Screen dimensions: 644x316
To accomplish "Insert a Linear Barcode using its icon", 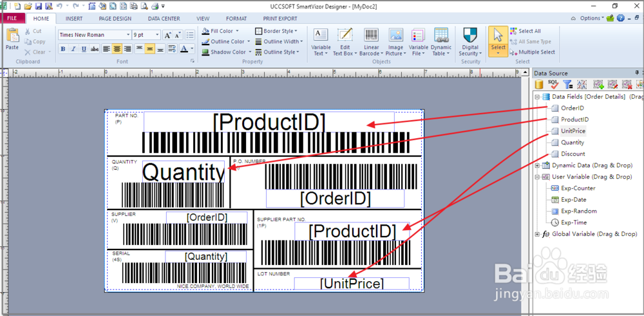I will 371,35.
